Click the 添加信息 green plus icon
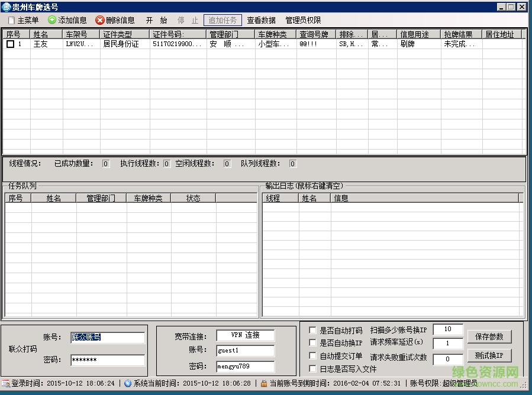Screen dimensions: 532x395 tap(54, 20)
